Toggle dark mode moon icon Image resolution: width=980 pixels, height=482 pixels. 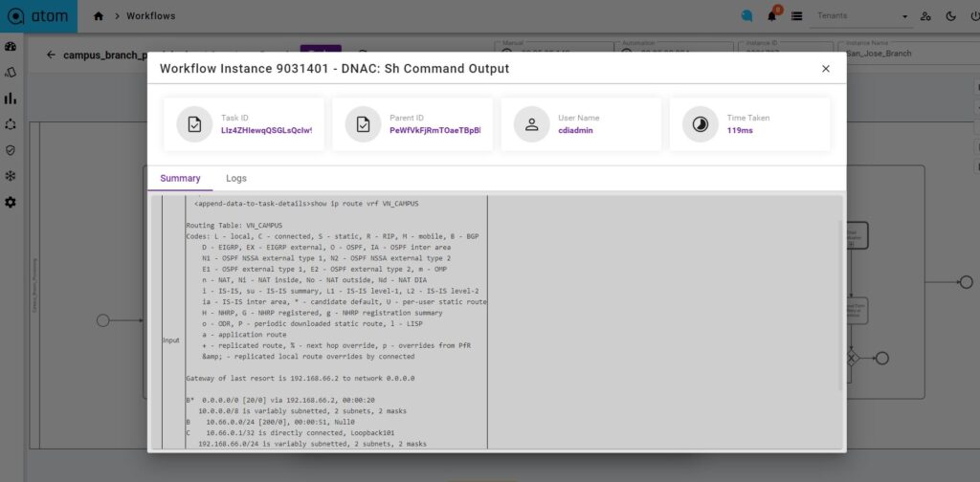951,17
